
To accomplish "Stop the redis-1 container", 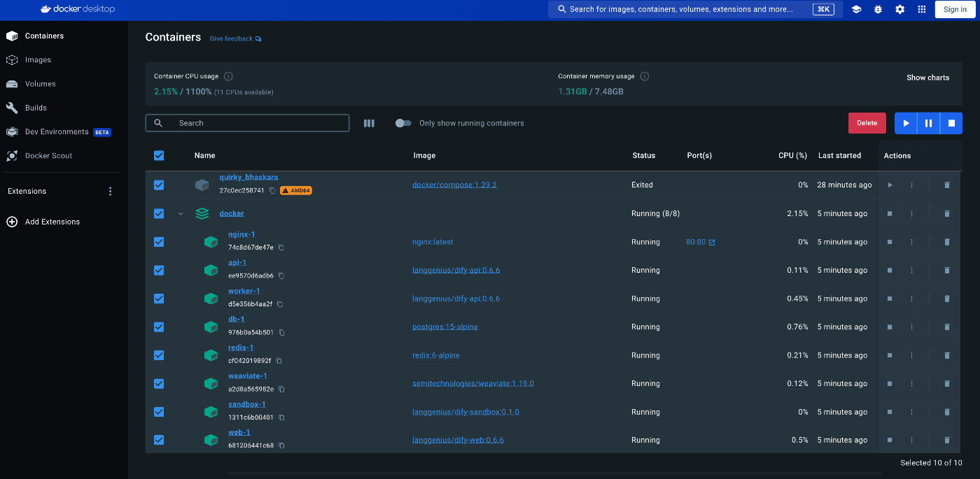I will coord(890,355).
